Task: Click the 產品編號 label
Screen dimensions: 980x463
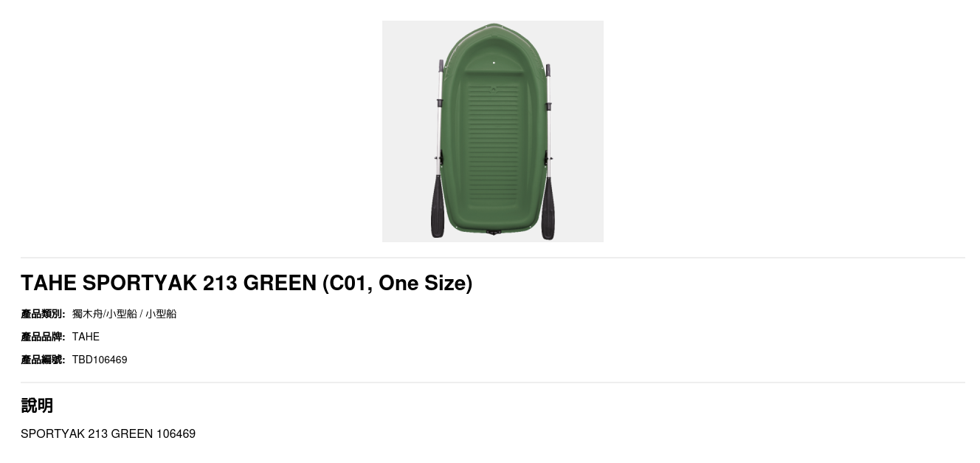Action: [43, 360]
